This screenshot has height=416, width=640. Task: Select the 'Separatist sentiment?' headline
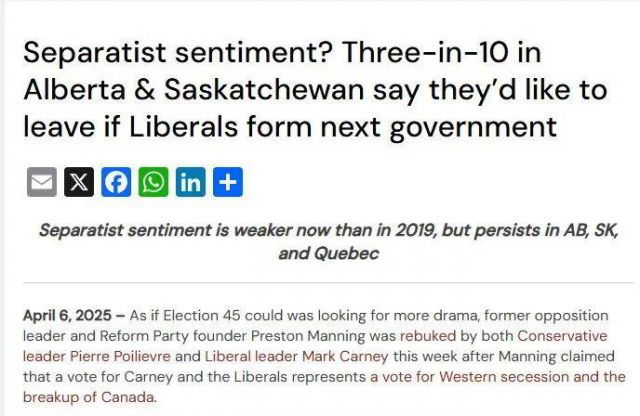coord(178,53)
